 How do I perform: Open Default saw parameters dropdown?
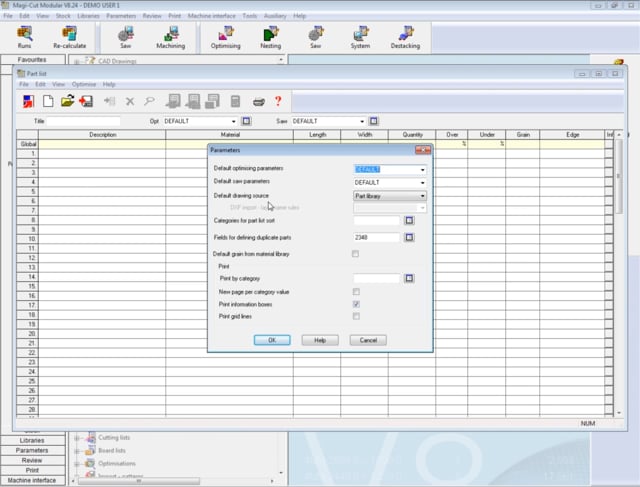[x=422, y=182]
